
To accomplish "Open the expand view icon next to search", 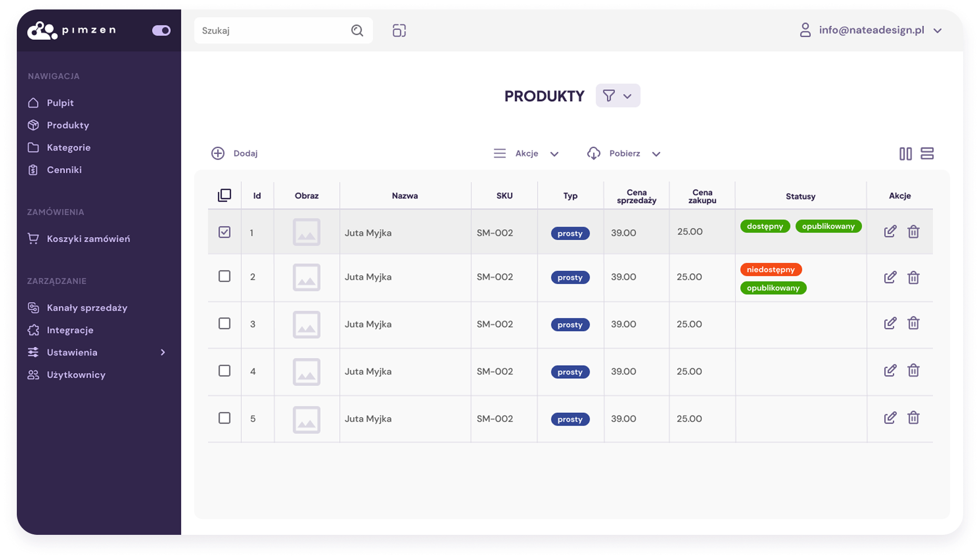I will pos(399,30).
